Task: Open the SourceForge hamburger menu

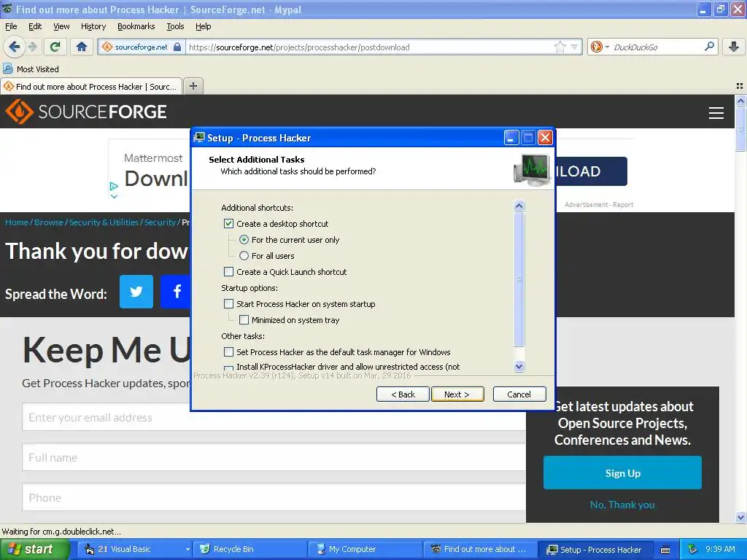Action: coord(716,113)
